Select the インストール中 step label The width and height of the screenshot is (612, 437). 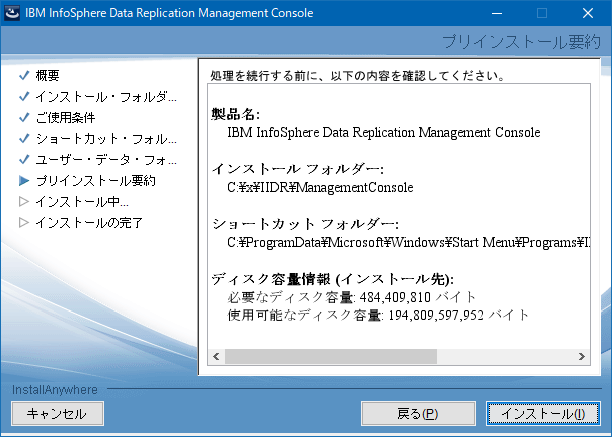point(82,202)
